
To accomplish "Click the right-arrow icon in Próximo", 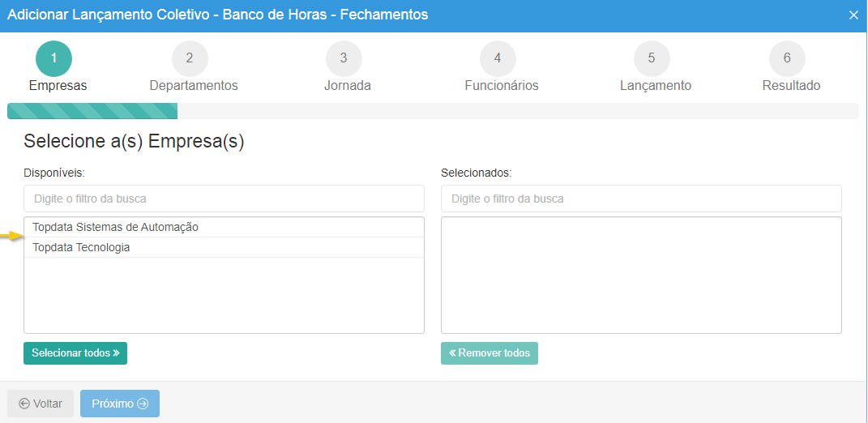I will pos(143,404).
